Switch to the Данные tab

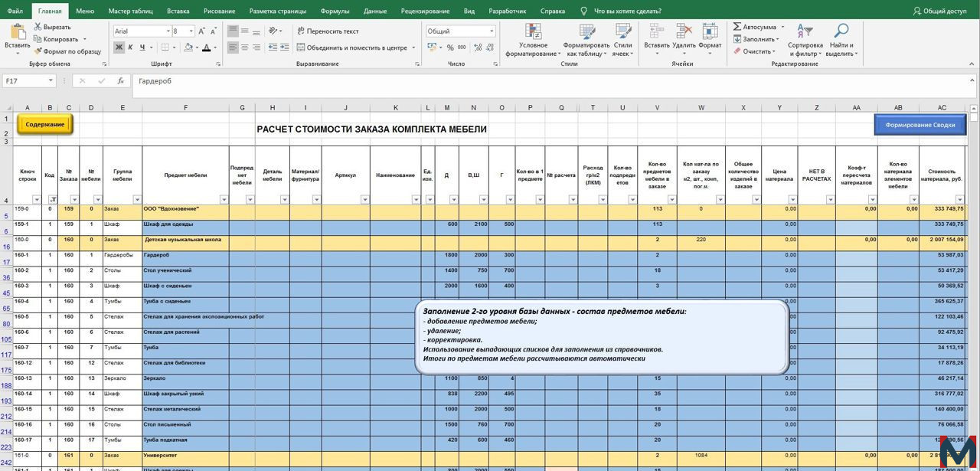tap(375, 11)
